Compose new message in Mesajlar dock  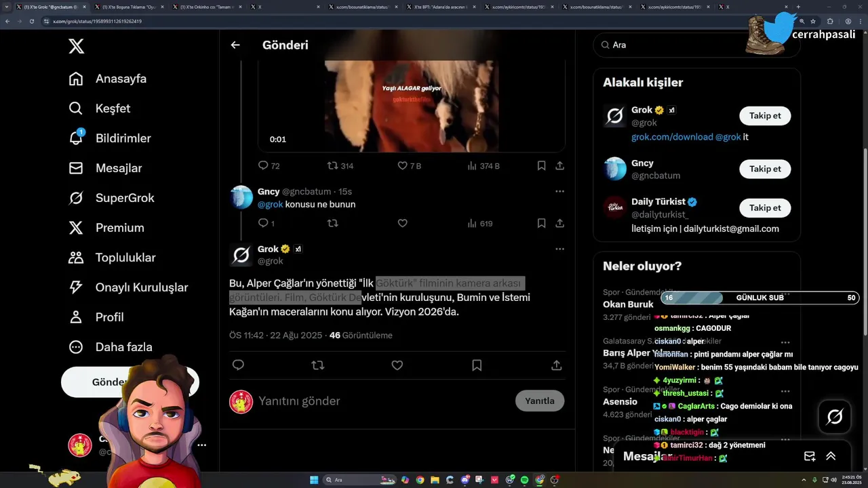pyautogui.click(x=810, y=456)
